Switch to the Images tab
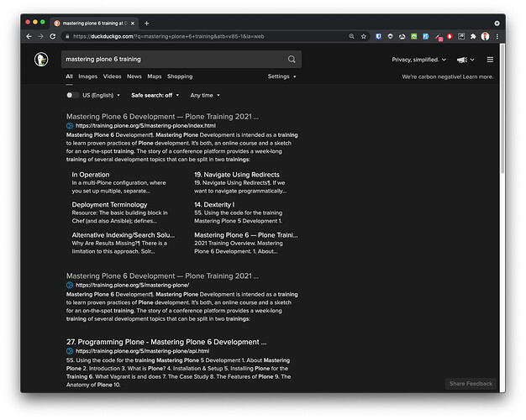The image size is (526, 420). pyautogui.click(x=88, y=76)
